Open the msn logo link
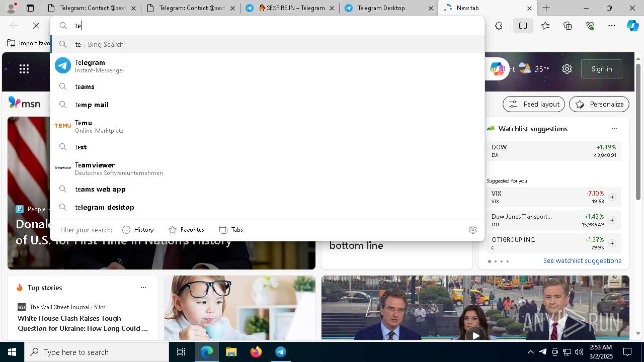 click(x=24, y=104)
